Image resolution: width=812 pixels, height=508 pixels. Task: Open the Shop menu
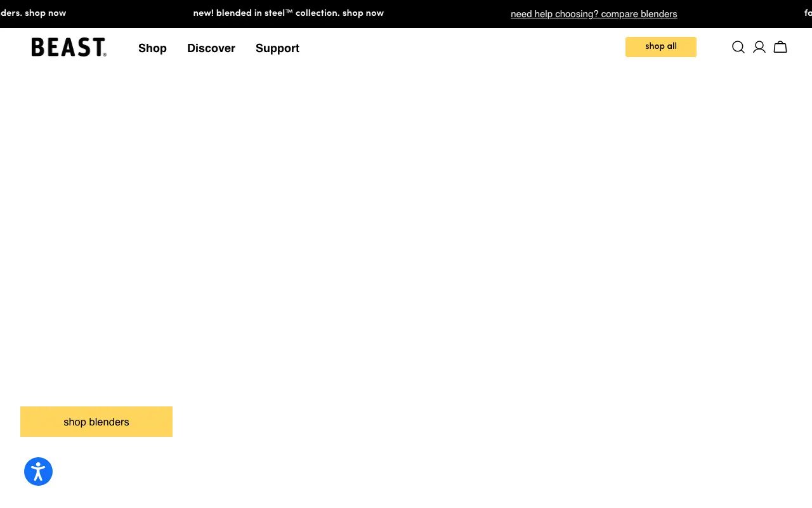(x=152, y=48)
